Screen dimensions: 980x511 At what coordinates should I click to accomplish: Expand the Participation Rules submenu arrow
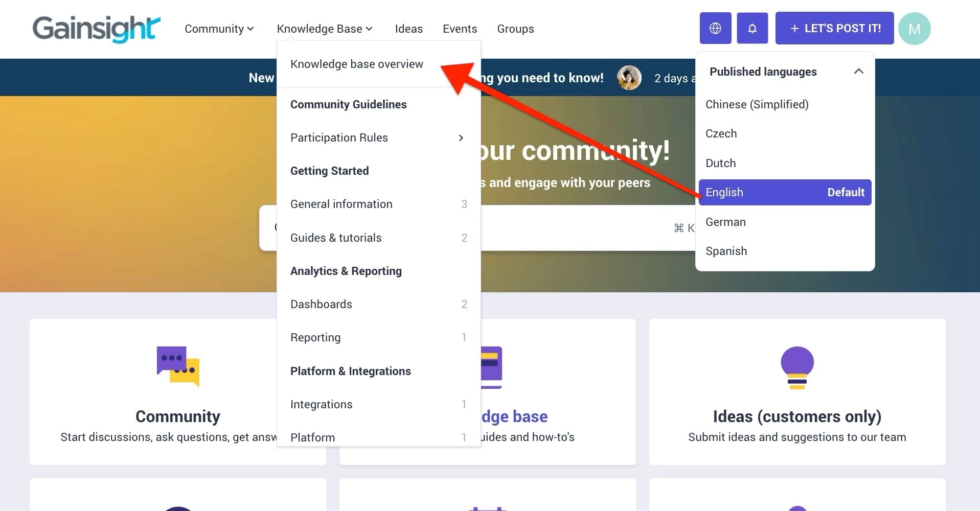click(x=461, y=138)
